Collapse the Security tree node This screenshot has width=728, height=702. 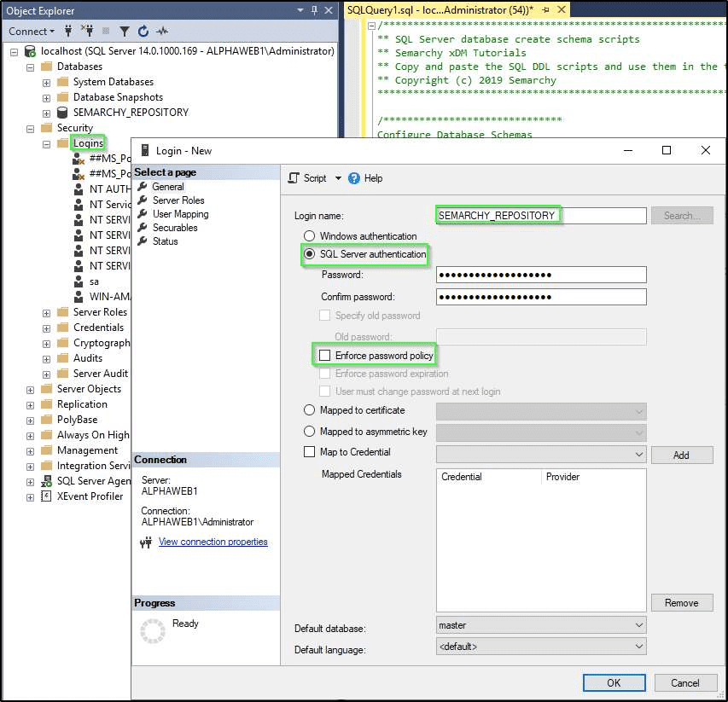[x=30, y=129]
